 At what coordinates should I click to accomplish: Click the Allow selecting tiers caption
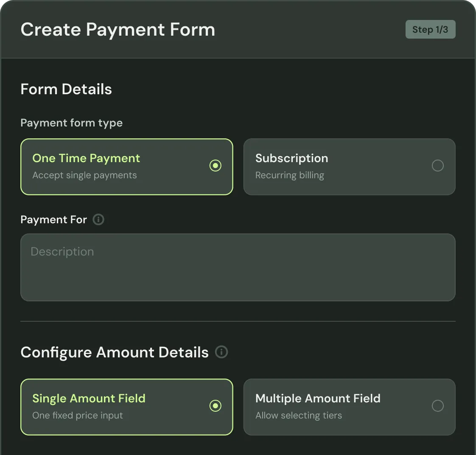click(x=298, y=416)
